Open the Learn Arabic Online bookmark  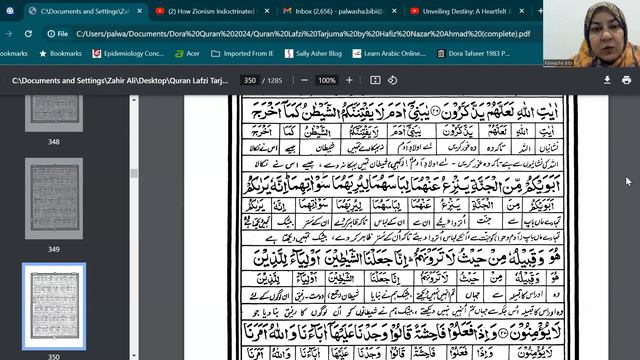click(389, 53)
